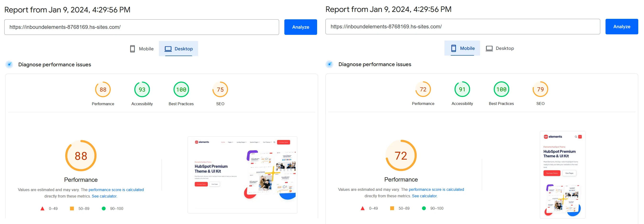Select the Mobile tab in right report
This screenshot has height=224, width=644.
click(462, 48)
